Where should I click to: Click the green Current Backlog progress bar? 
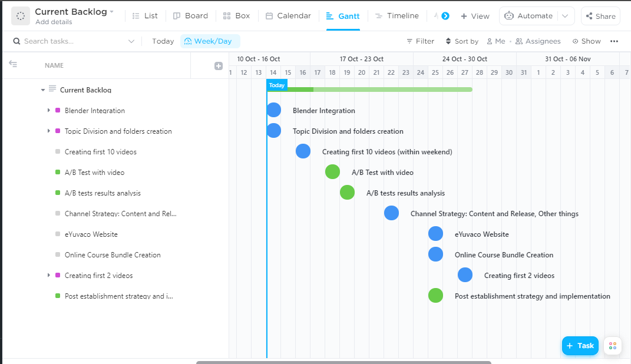(369, 90)
